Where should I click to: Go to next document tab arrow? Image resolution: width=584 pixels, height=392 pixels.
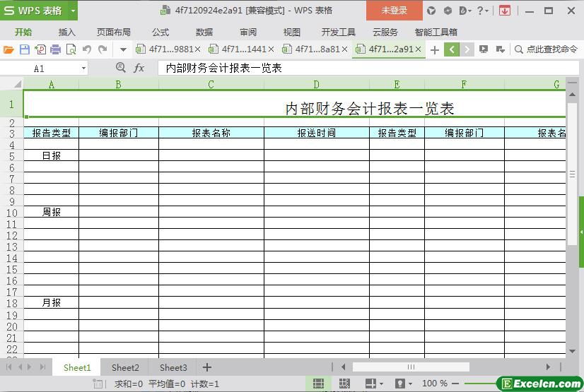click(467, 49)
